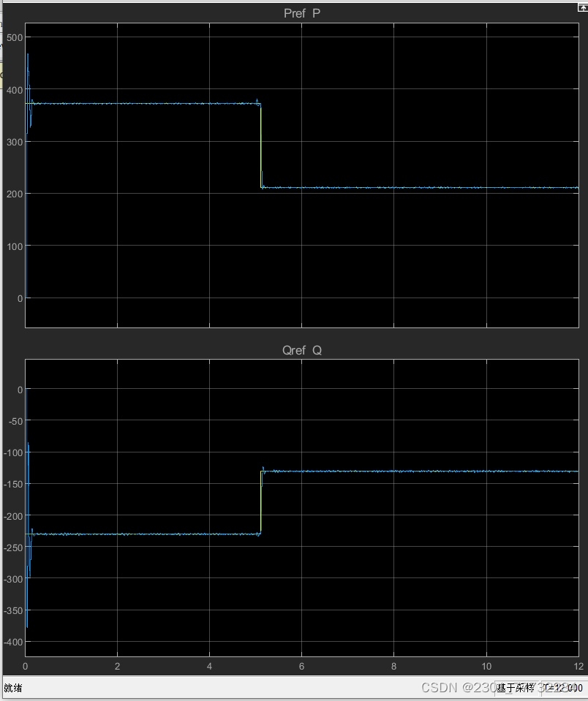Click the P trace between 2 and 4 seconds
This screenshot has height=701, width=588.
[x=163, y=104]
